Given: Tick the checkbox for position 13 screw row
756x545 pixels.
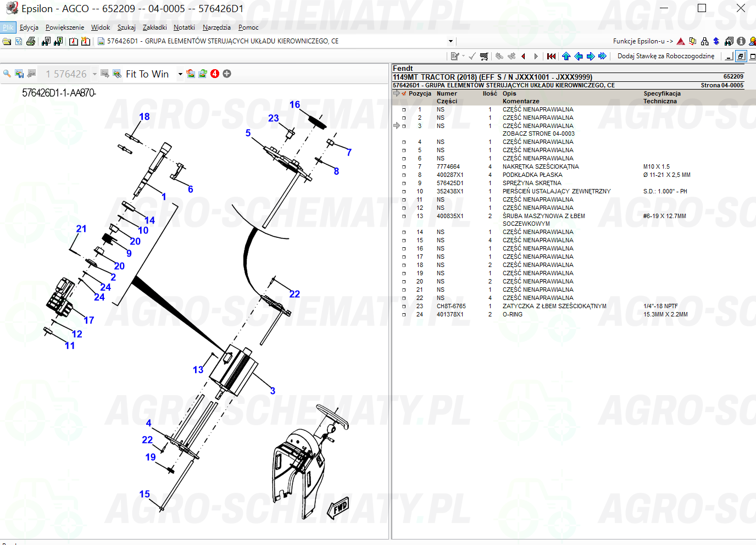Looking at the screenshot, I should pyautogui.click(x=404, y=216).
